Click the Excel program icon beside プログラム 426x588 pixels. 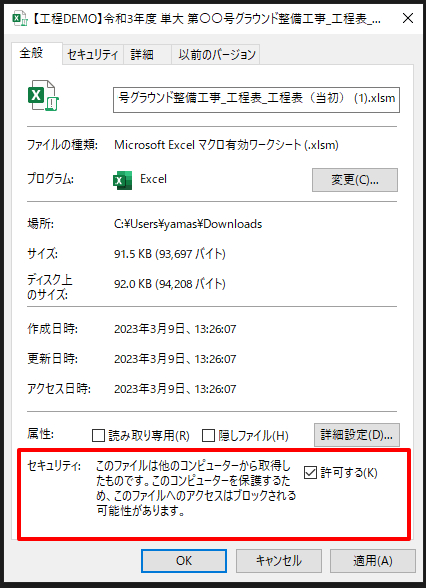click(x=122, y=180)
